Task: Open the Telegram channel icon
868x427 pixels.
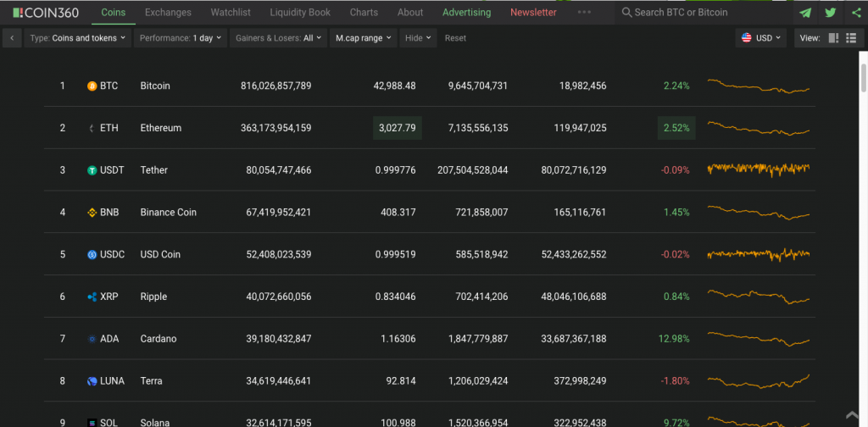Action: (805, 12)
